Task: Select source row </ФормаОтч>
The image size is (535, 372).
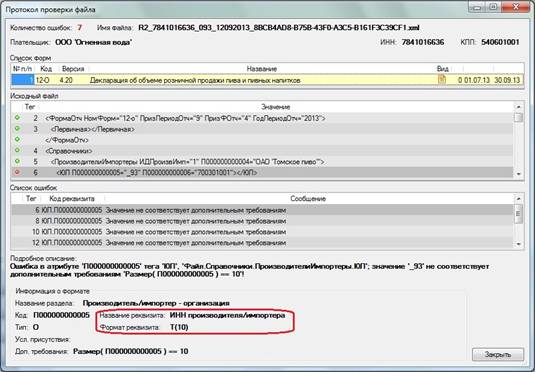Action: click(x=262, y=140)
